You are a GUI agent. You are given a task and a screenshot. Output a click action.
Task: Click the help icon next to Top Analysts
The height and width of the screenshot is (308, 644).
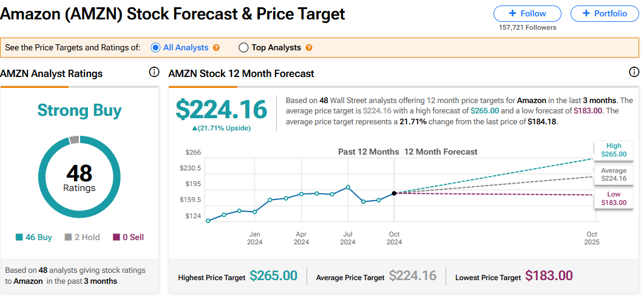tap(309, 48)
